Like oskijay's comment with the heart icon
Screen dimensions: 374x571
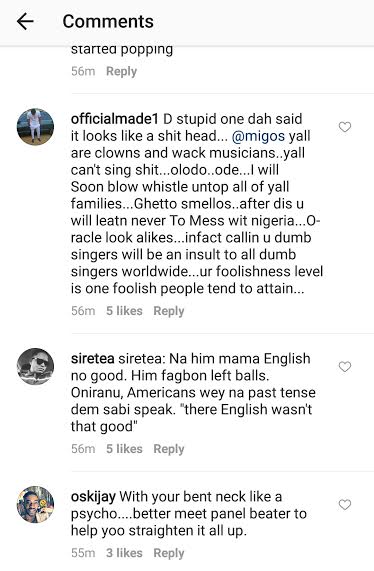pyautogui.click(x=345, y=504)
